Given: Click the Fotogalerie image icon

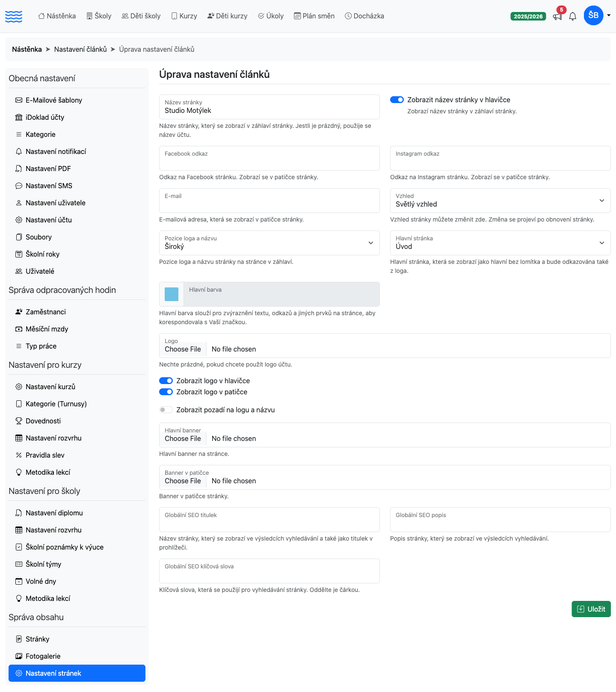Looking at the screenshot, I should coord(19,656).
